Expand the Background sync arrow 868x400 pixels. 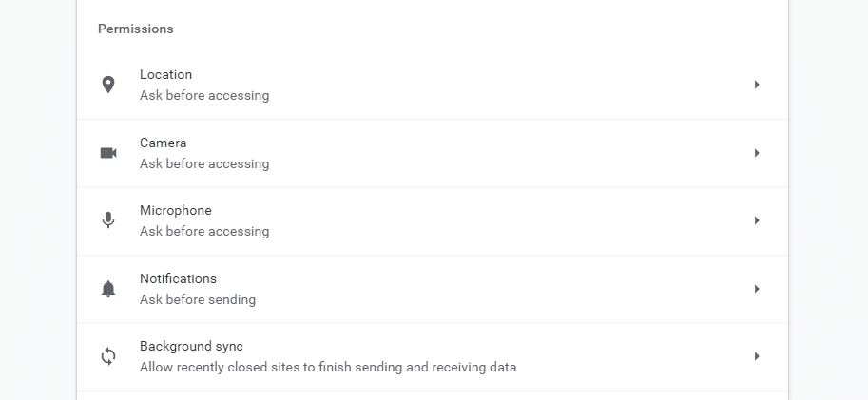pos(757,356)
